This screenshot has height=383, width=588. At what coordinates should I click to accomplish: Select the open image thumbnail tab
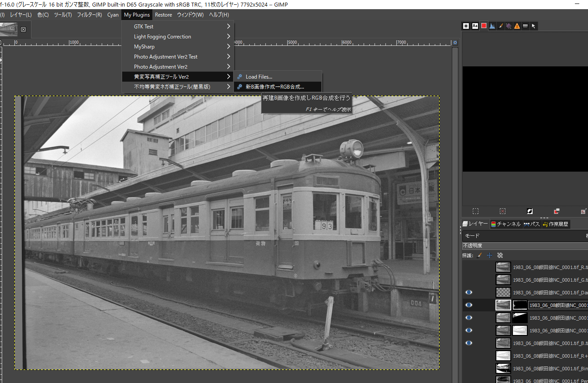click(9, 30)
